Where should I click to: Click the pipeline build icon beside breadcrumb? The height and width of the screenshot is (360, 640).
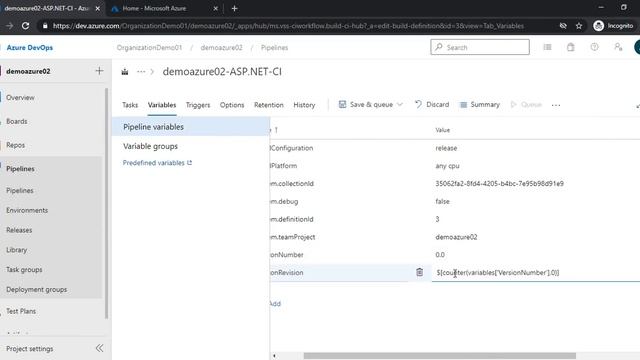[125, 72]
